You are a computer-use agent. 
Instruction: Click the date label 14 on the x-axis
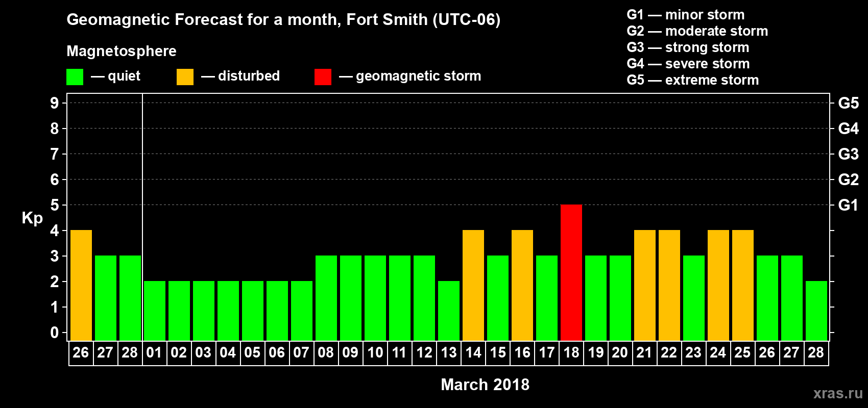[473, 353]
